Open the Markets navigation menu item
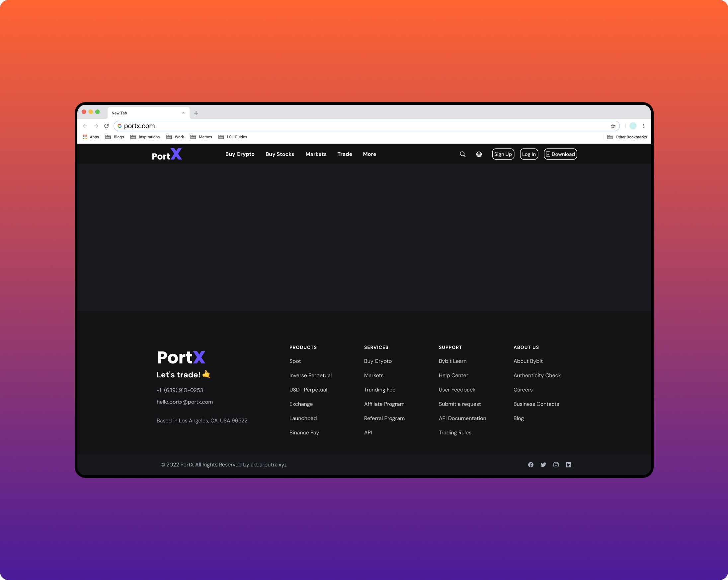 [x=316, y=155]
